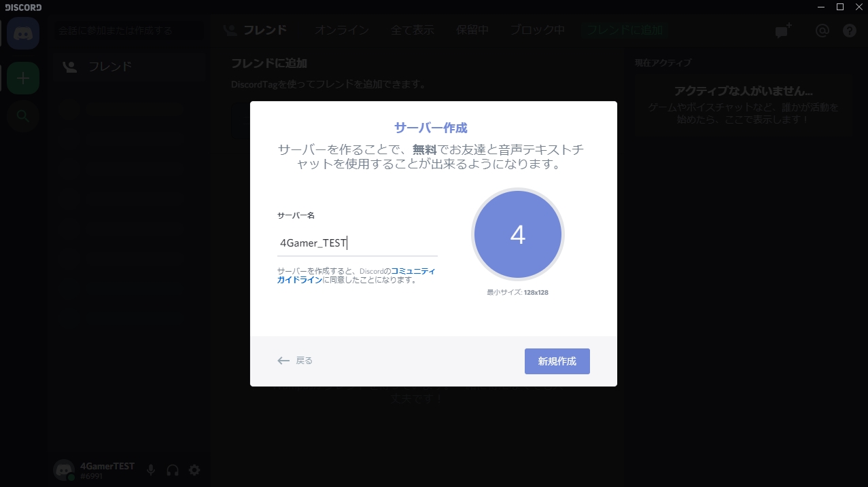
Task: Click the conversation search box at top left
Action: pyautogui.click(x=129, y=31)
